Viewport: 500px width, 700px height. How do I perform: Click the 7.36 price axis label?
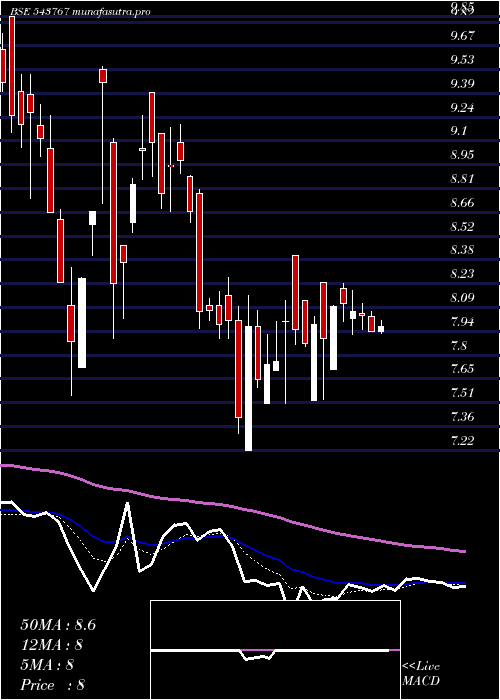462,417
